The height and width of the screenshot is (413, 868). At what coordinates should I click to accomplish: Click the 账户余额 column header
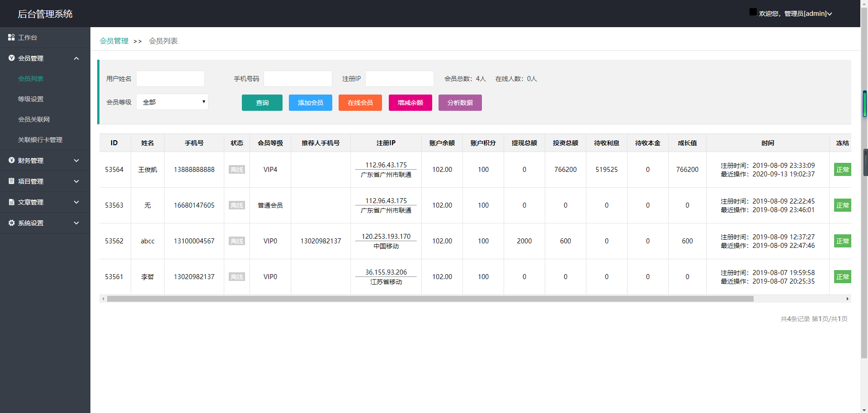pos(442,143)
